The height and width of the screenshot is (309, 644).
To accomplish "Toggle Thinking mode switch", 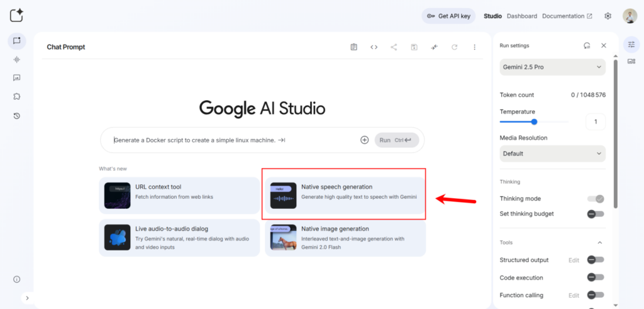I will click(x=596, y=199).
